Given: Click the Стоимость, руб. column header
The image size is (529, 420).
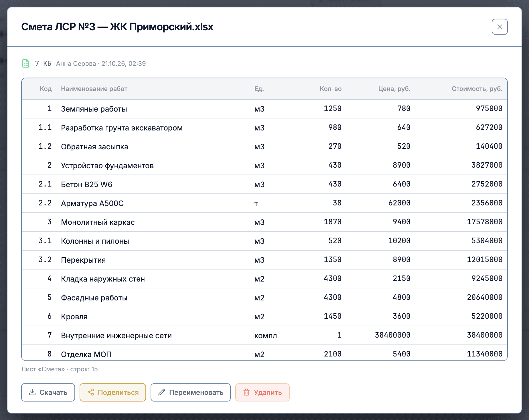Looking at the screenshot, I should (477, 89).
